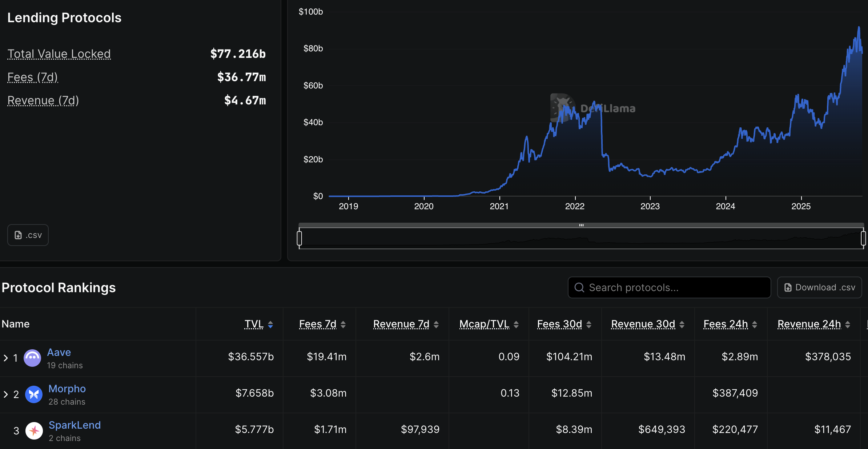Sort table by Revenue 30d header

point(643,324)
